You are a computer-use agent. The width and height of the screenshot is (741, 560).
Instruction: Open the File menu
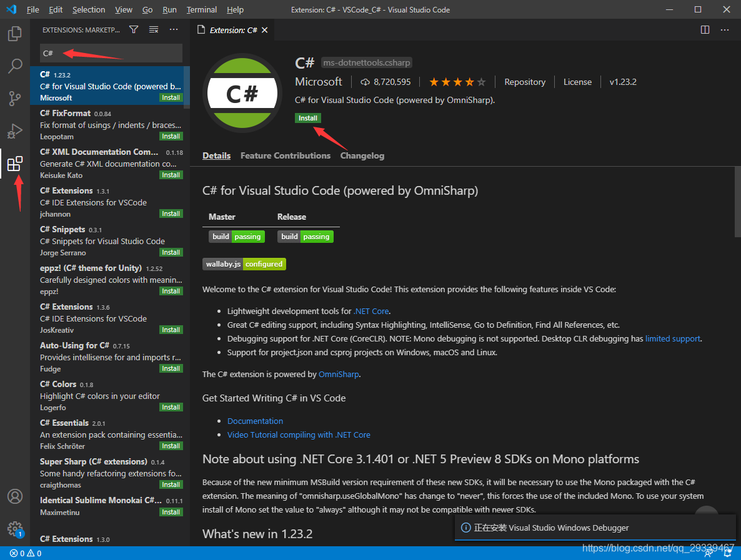(32, 9)
